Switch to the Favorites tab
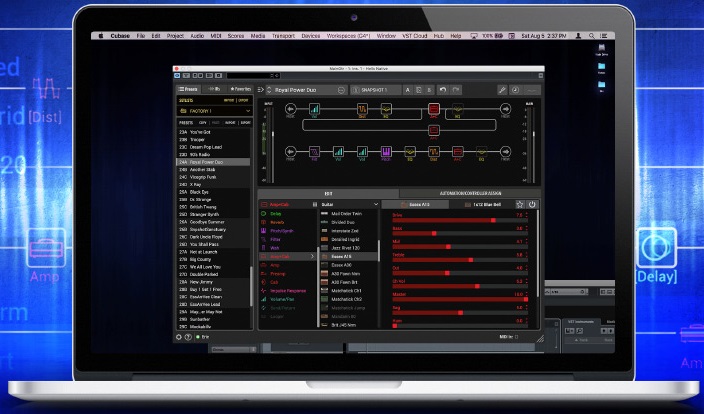The width and height of the screenshot is (704, 414). point(240,89)
